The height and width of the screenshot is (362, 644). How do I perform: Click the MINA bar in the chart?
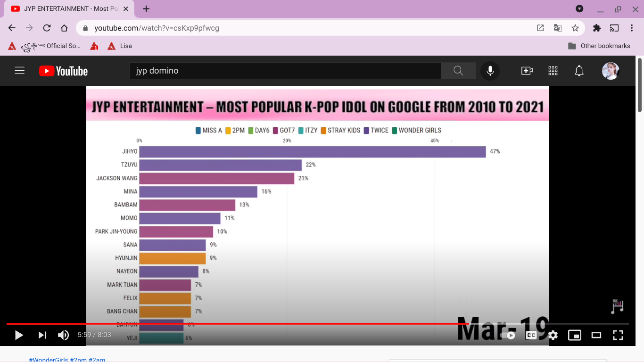(198, 191)
